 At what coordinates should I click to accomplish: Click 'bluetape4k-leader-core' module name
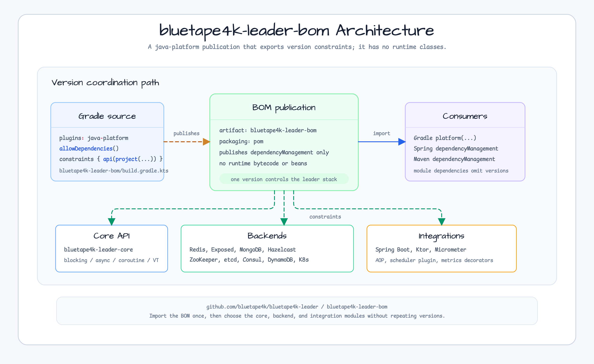point(98,250)
